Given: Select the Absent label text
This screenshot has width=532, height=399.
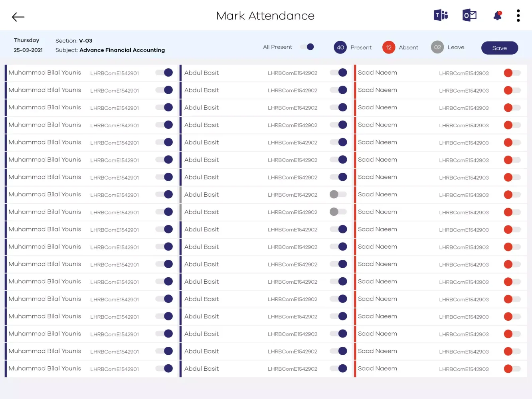Looking at the screenshot, I should [409, 47].
